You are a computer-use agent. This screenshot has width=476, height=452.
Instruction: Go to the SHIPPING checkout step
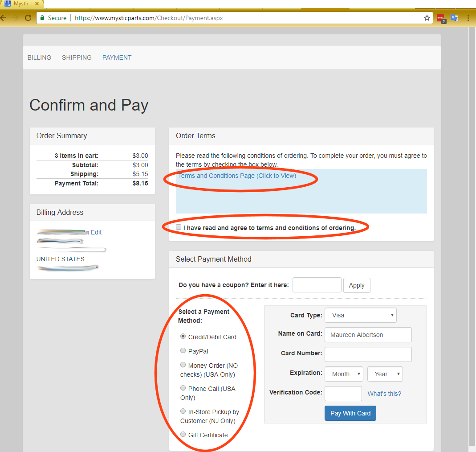pyautogui.click(x=77, y=58)
